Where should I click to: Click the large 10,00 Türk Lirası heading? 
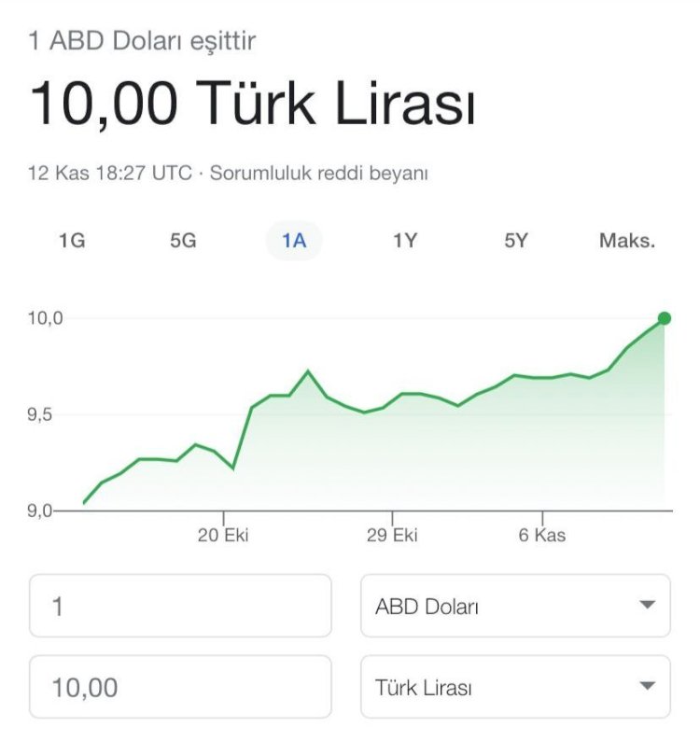[x=252, y=103]
